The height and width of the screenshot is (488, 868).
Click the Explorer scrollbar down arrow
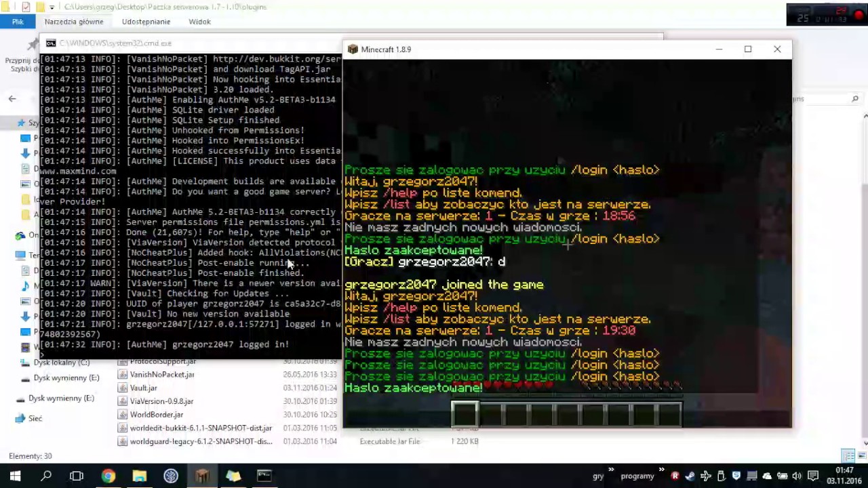click(x=864, y=443)
